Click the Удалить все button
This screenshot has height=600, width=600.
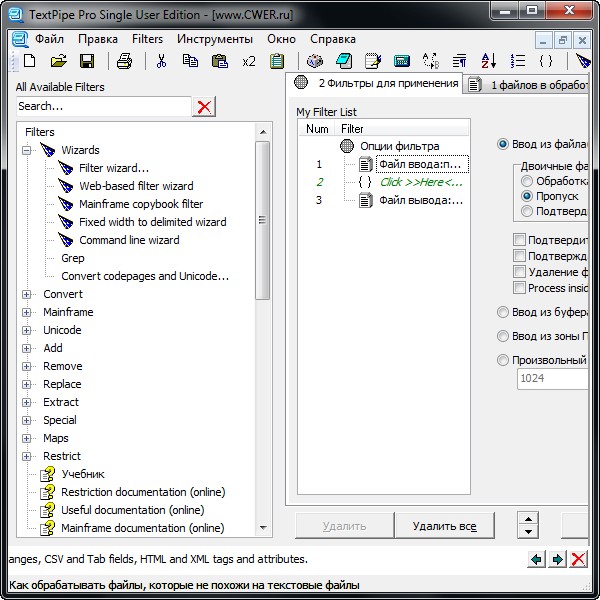pos(445,525)
